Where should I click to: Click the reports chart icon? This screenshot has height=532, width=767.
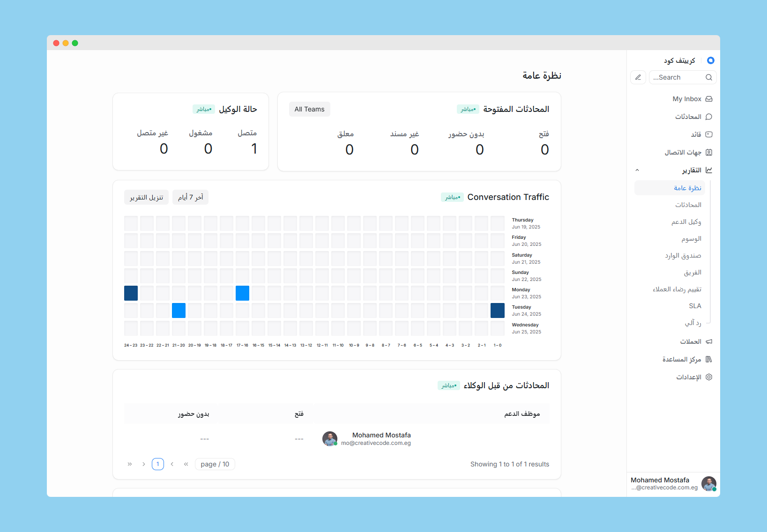point(708,170)
